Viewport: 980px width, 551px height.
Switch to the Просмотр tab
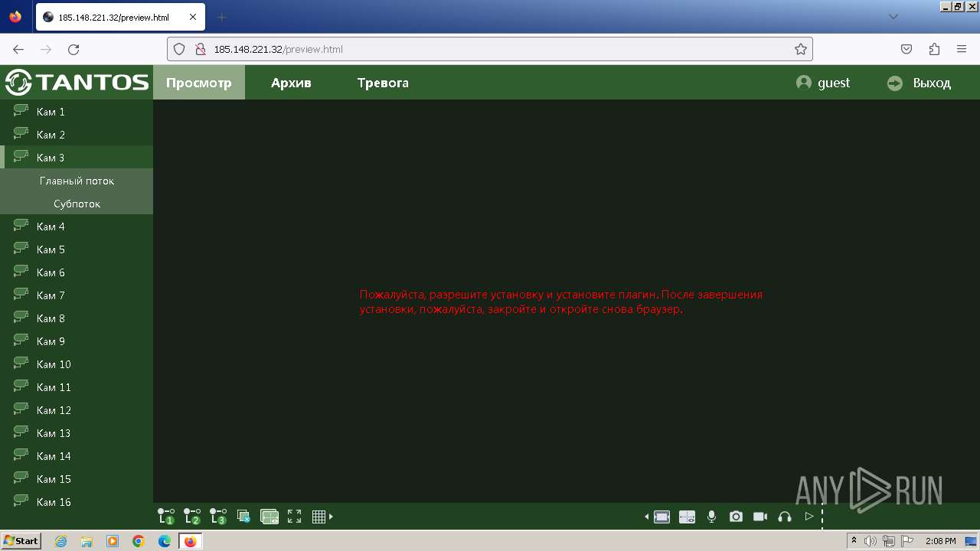tap(199, 83)
